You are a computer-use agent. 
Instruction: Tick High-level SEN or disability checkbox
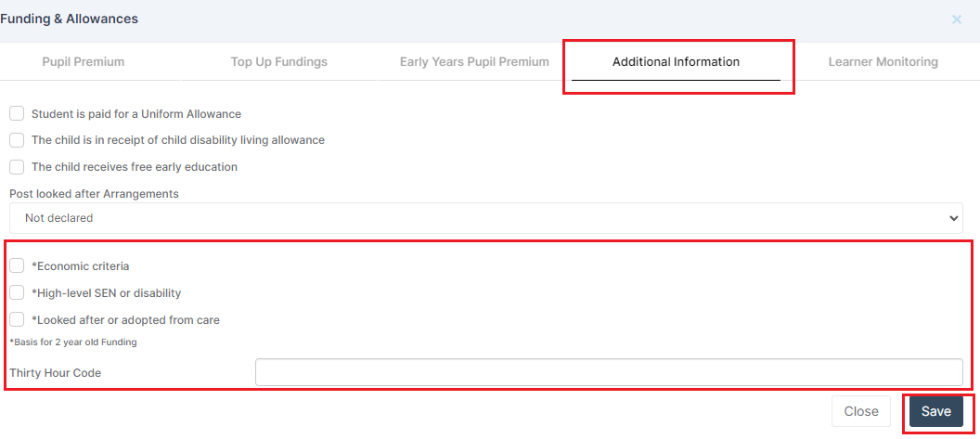(17, 292)
